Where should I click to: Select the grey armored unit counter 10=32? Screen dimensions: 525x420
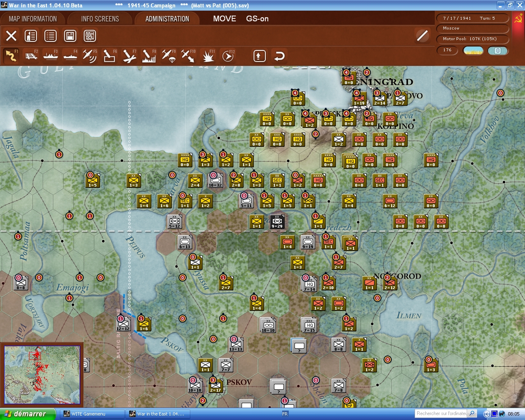click(x=215, y=181)
